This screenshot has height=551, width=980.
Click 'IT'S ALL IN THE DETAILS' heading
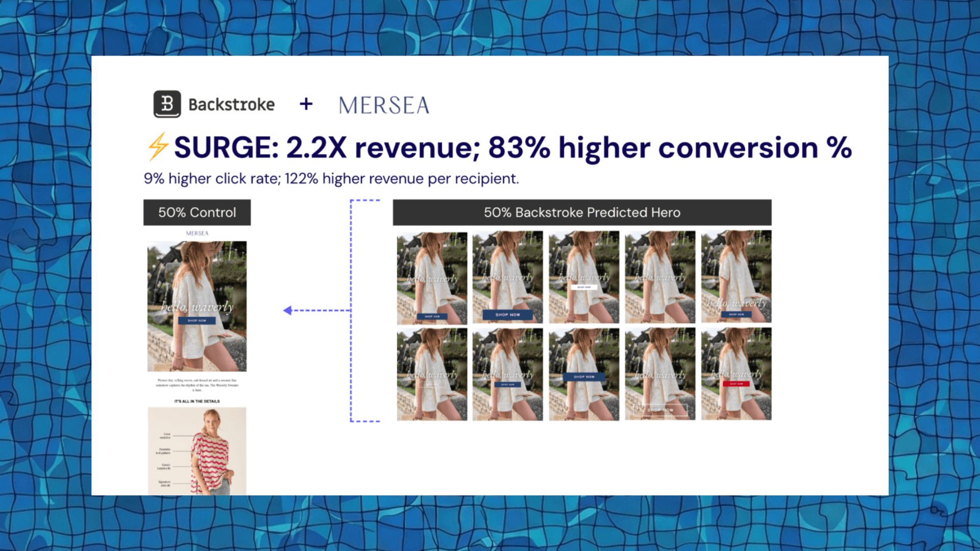[197, 402]
